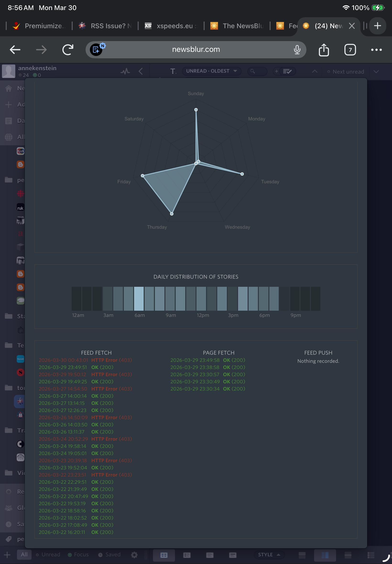Image resolution: width=392 pixels, height=564 pixels.
Task: Click the Next unread button
Action: coord(345,72)
